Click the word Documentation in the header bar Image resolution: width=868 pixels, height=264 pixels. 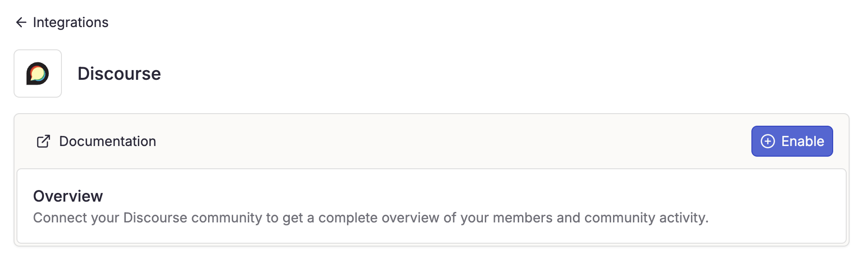pos(107,141)
